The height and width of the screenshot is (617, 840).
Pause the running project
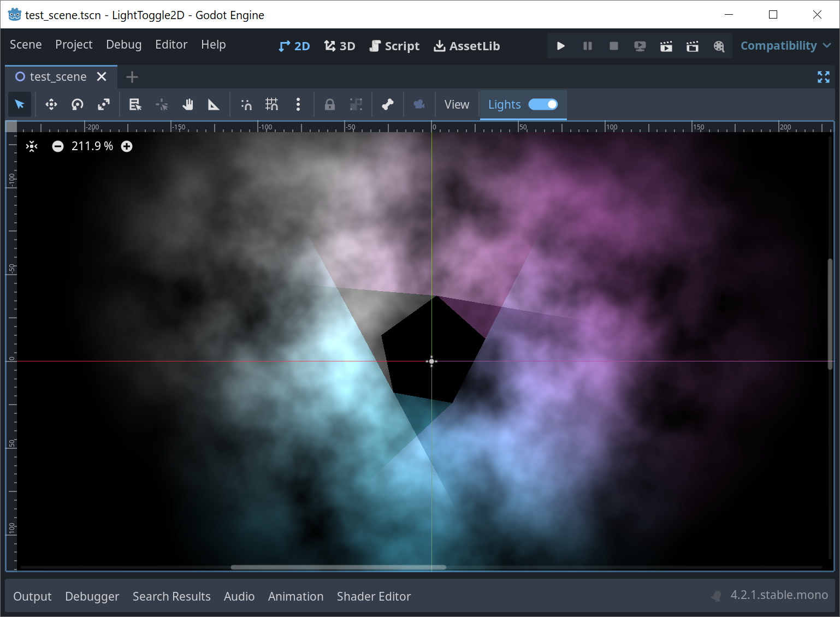(x=588, y=46)
